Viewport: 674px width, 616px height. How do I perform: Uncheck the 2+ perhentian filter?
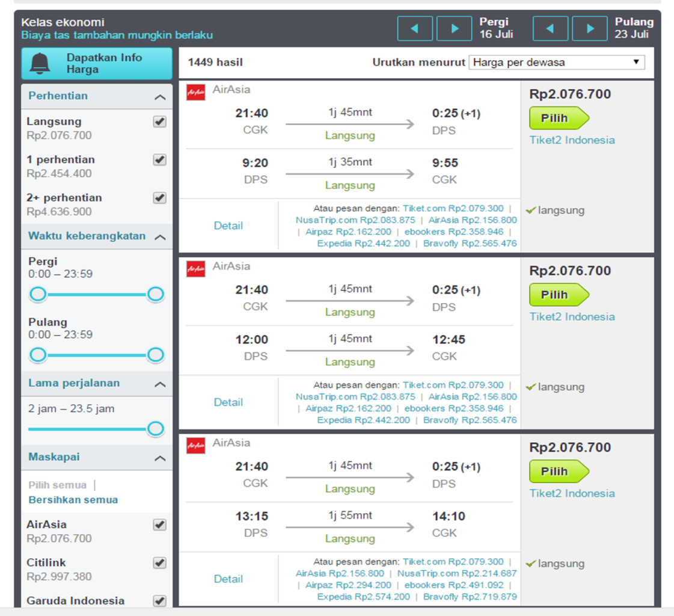click(159, 197)
